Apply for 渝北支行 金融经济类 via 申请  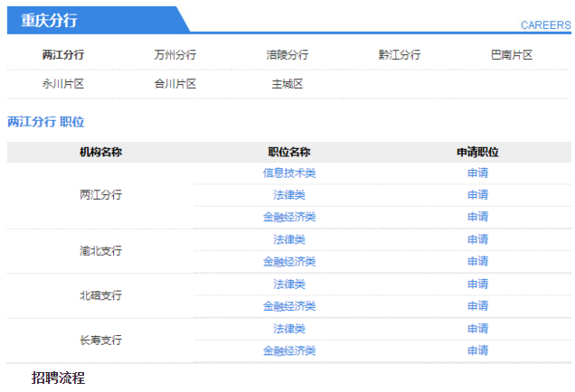point(477,262)
